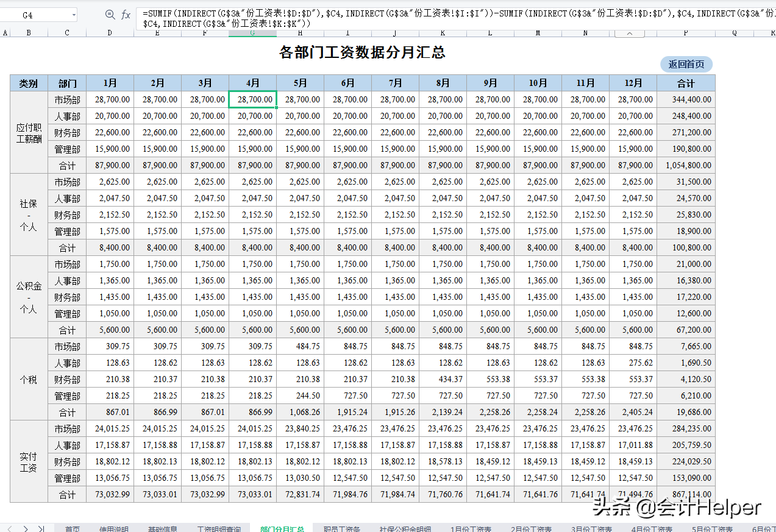Screen dimensions: 776x532
Task: Switch to the 使用说明 sheet tab
Action: click(114, 529)
